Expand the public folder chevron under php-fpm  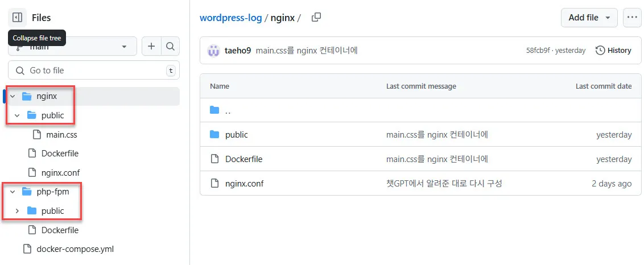coord(17,211)
